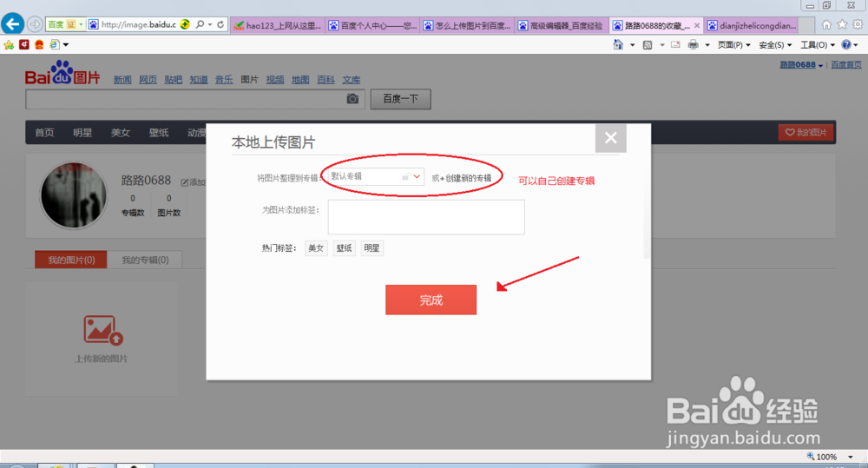
Task: Click the Print icon in command bar
Action: pos(693,45)
